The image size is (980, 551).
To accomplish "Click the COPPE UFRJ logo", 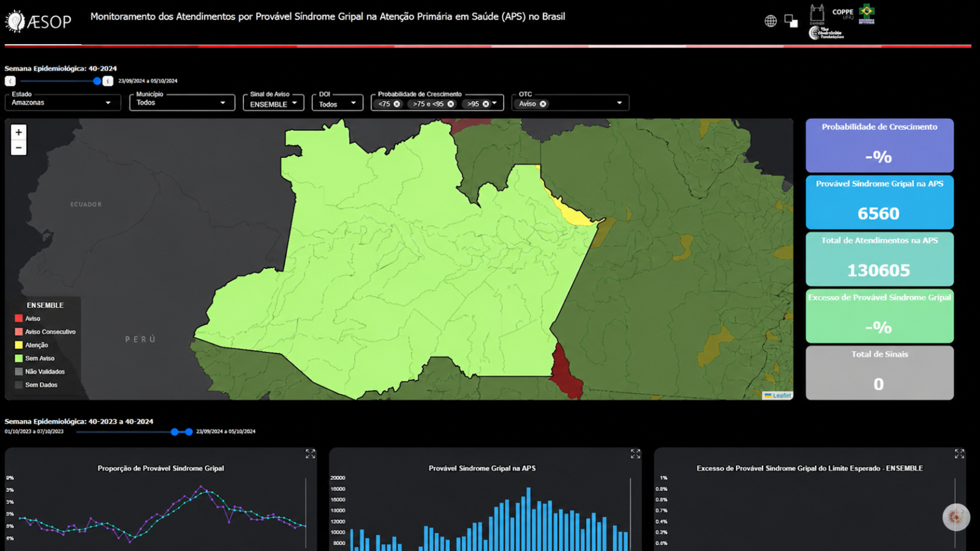I will pyautogui.click(x=843, y=13).
